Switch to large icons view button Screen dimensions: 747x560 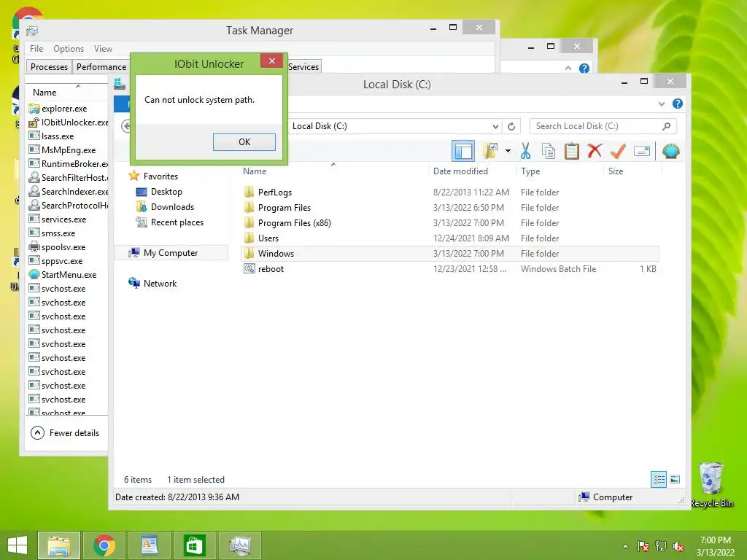coord(675,479)
